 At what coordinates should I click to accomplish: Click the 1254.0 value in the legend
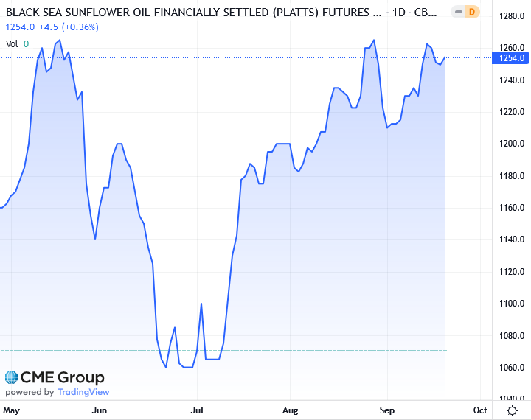click(20, 27)
